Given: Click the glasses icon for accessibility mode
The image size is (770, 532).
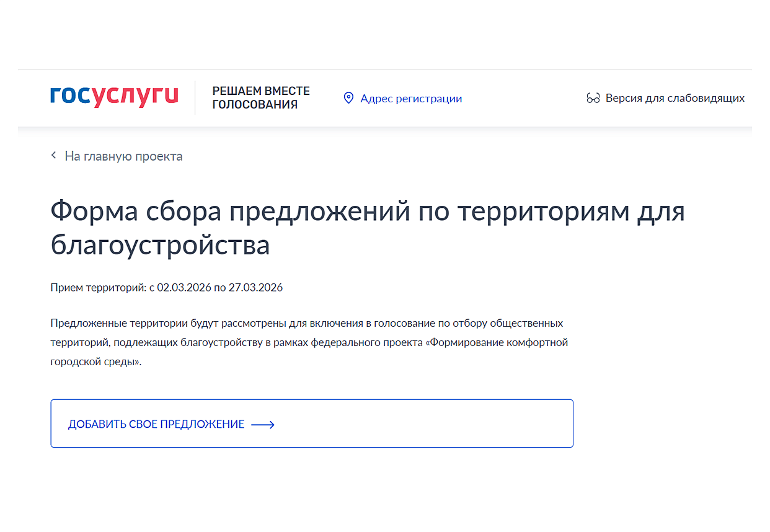Looking at the screenshot, I should point(592,97).
